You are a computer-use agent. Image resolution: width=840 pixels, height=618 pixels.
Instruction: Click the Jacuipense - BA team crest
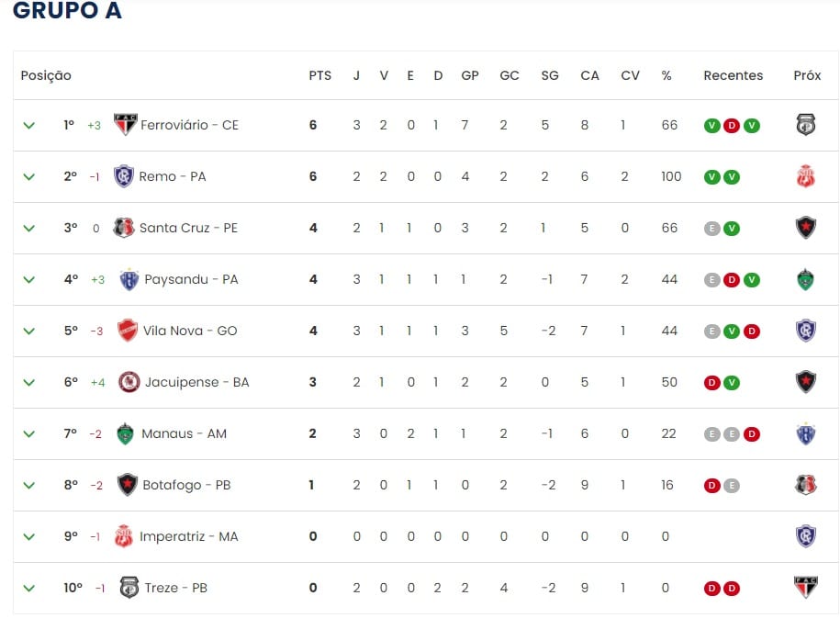[x=129, y=382]
